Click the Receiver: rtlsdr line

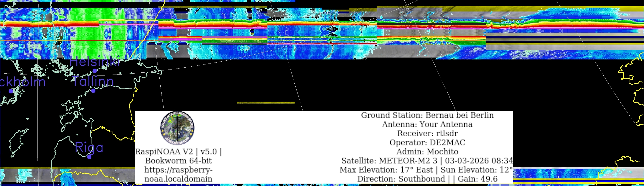click(427, 133)
